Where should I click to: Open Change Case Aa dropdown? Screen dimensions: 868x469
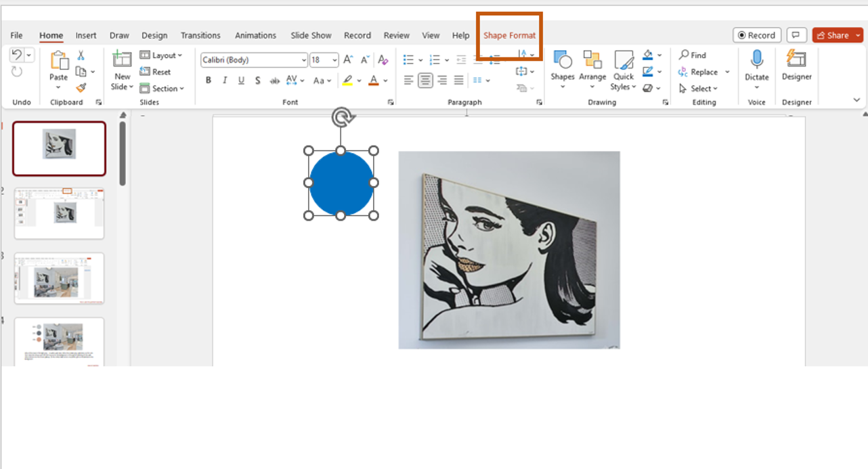coord(322,81)
